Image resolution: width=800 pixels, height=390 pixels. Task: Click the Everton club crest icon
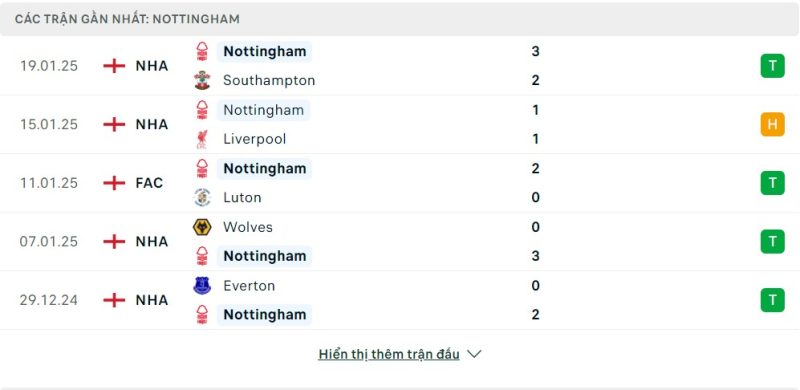pos(202,285)
